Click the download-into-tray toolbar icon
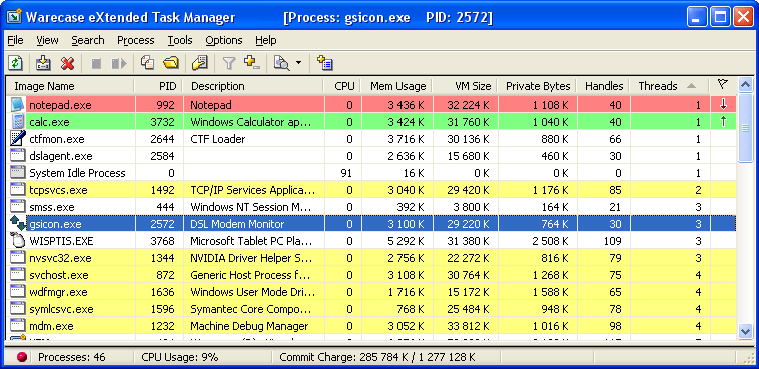The width and height of the screenshot is (759, 369). (43, 63)
